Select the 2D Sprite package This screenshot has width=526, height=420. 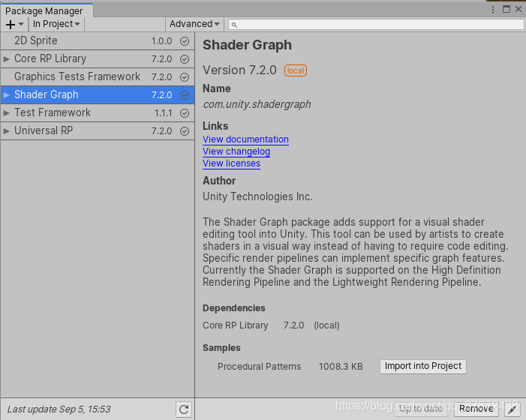pos(98,41)
